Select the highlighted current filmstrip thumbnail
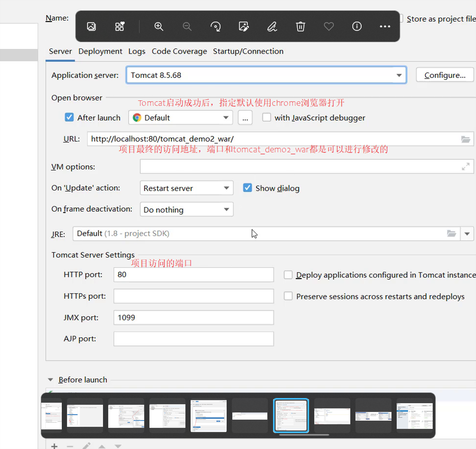Image resolution: width=476 pixels, height=449 pixels. coord(291,416)
